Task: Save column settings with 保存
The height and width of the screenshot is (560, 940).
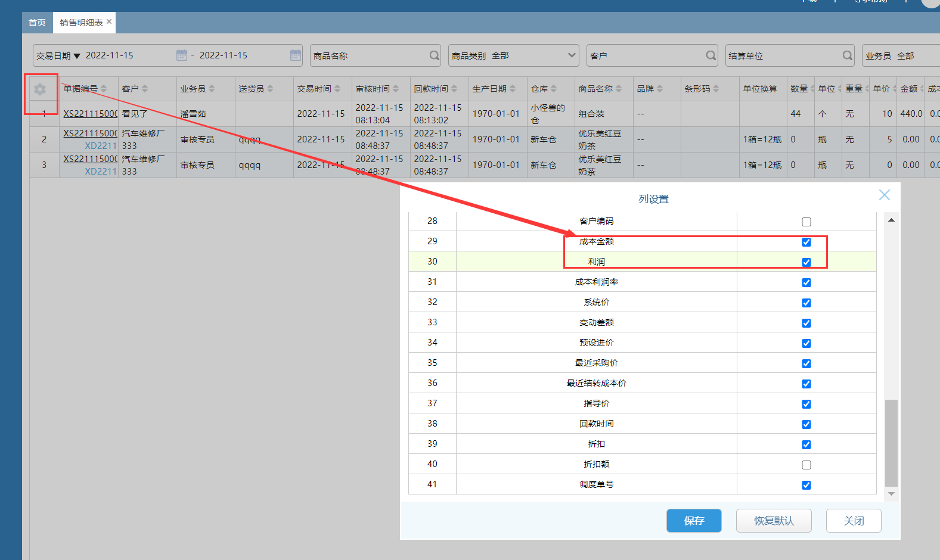Action: click(x=694, y=521)
